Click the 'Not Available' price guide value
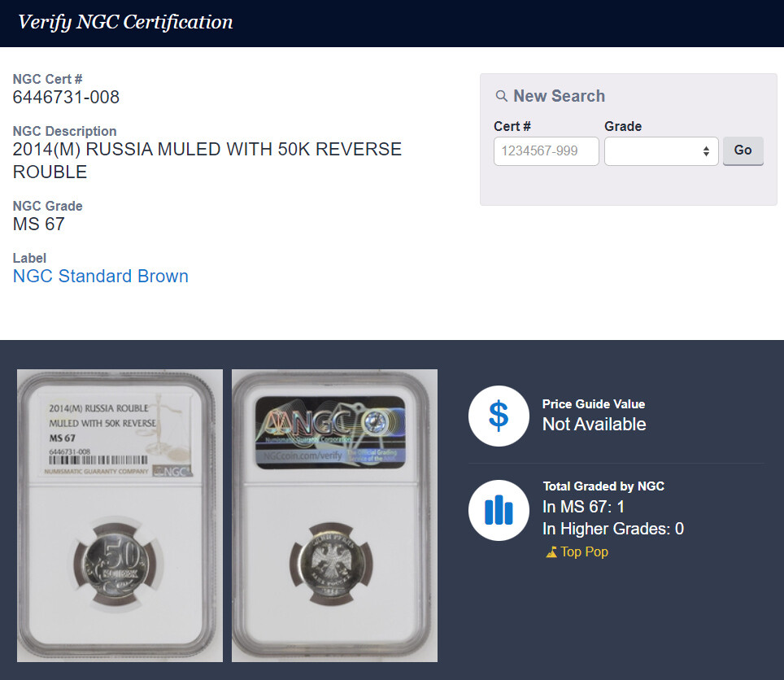 tap(594, 424)
